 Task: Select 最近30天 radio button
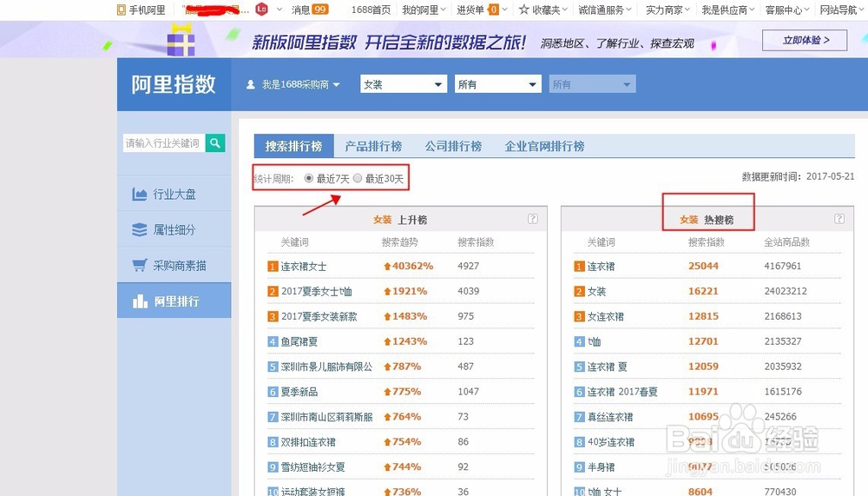point(358,178)
